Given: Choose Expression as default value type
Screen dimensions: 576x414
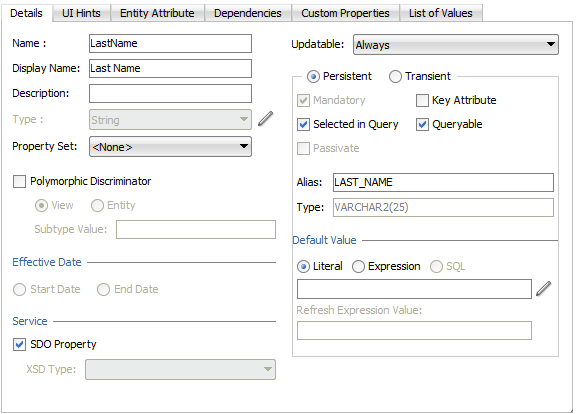Looking at the screenshot, I should (x=358, y=266).
